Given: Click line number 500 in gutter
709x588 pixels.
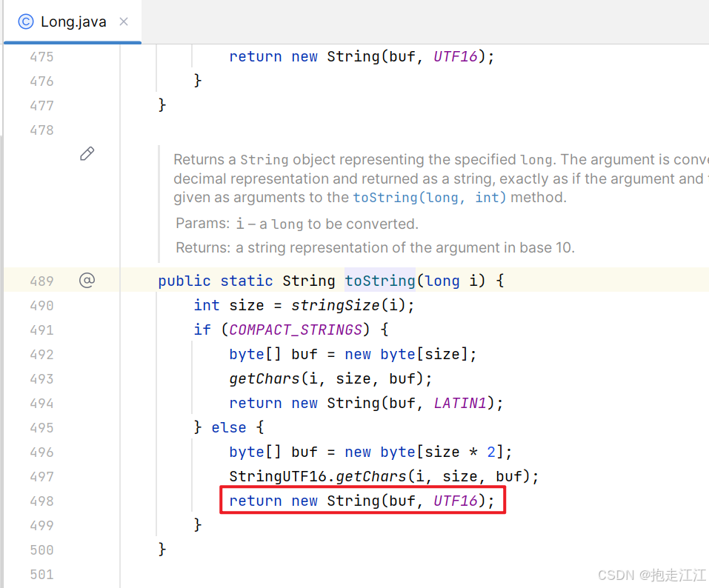Looking at the screenshot, I should coord(41,550).
